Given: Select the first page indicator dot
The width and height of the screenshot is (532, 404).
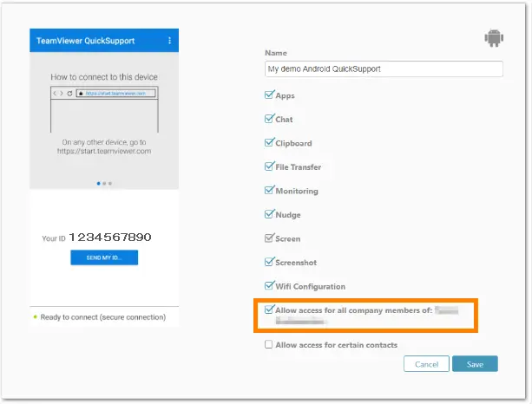Looking at the screenshot, I should 98,183.
